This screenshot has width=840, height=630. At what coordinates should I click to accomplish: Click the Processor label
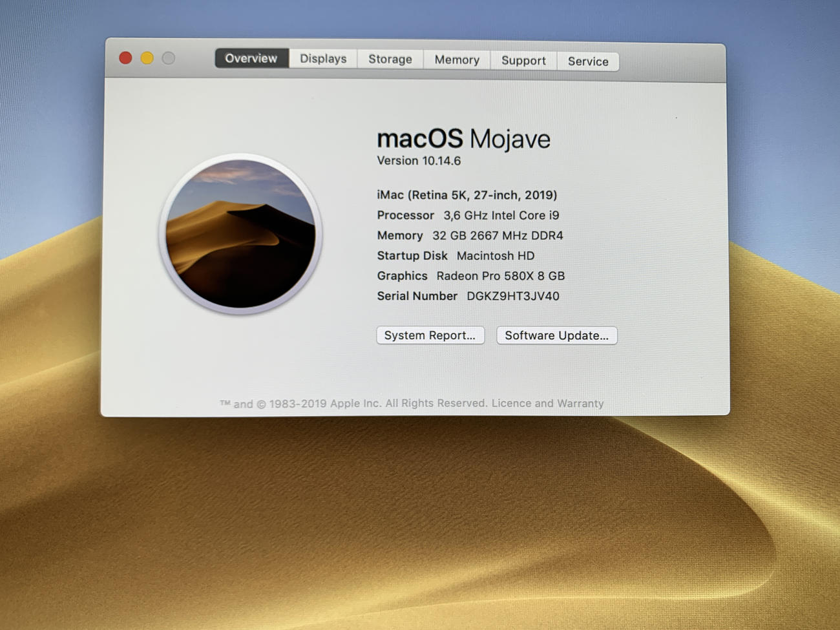[x=406, y=215]
